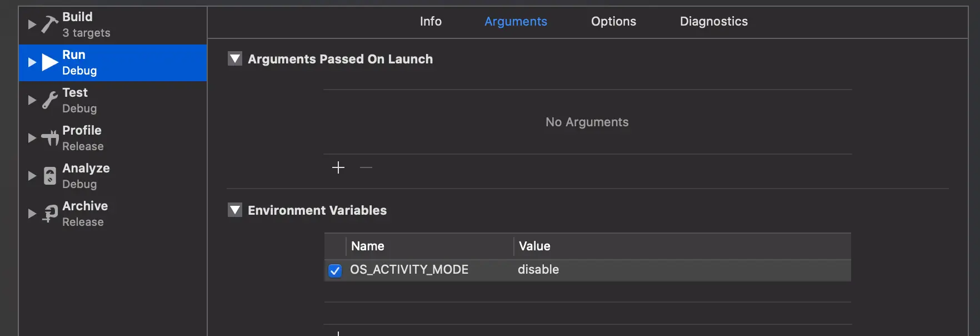Expand the Build scheme action
Viewport: 980px width, 336px height.
32,24
